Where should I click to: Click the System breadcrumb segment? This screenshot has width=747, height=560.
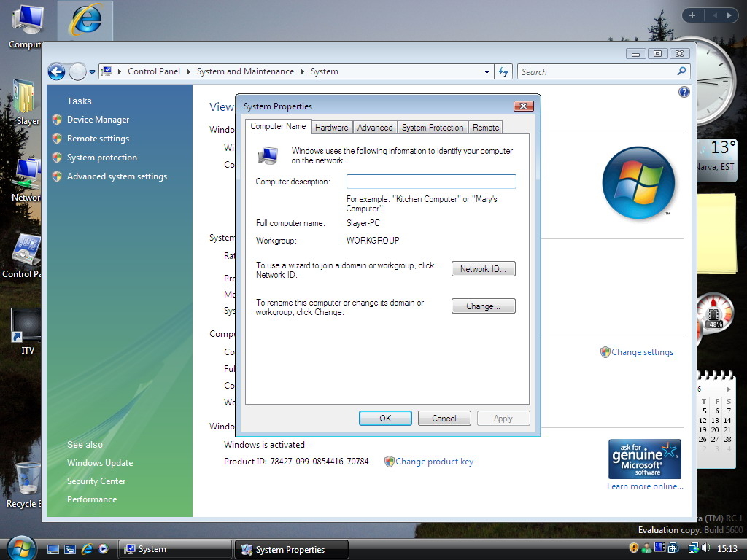[325, 71]
